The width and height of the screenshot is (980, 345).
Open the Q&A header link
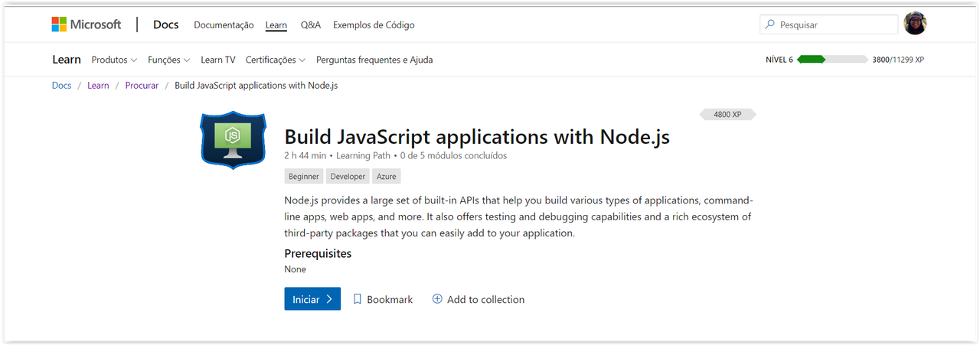tap(311, 25)
